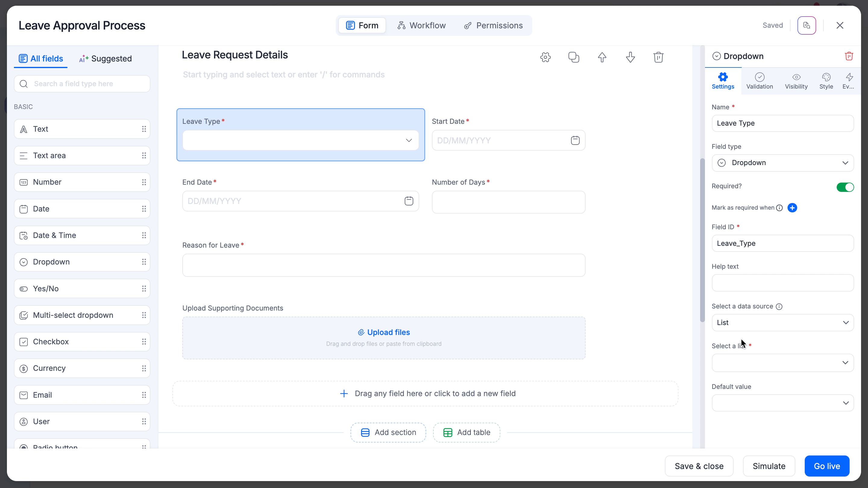This screenshot has width=868, height=488.
Task: Open Start Date calendar picker icon
Action: click(575, 140)
